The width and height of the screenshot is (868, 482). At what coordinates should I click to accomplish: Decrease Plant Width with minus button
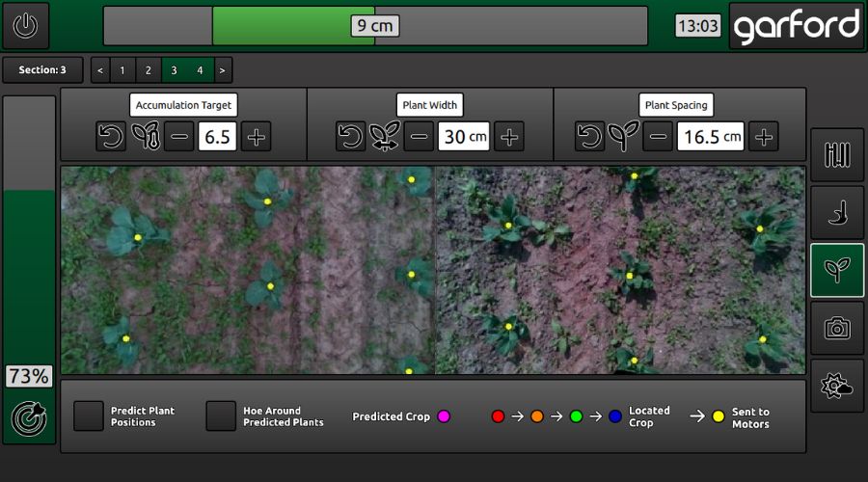click(x=419, y=137)
